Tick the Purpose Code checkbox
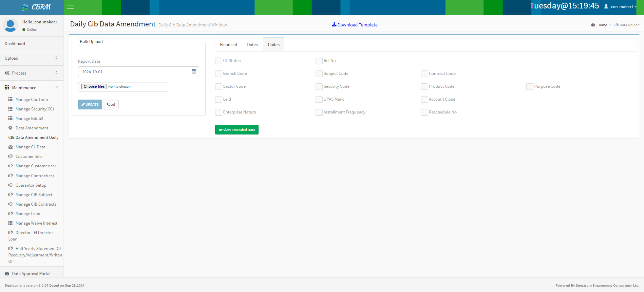 click(529, 87)
